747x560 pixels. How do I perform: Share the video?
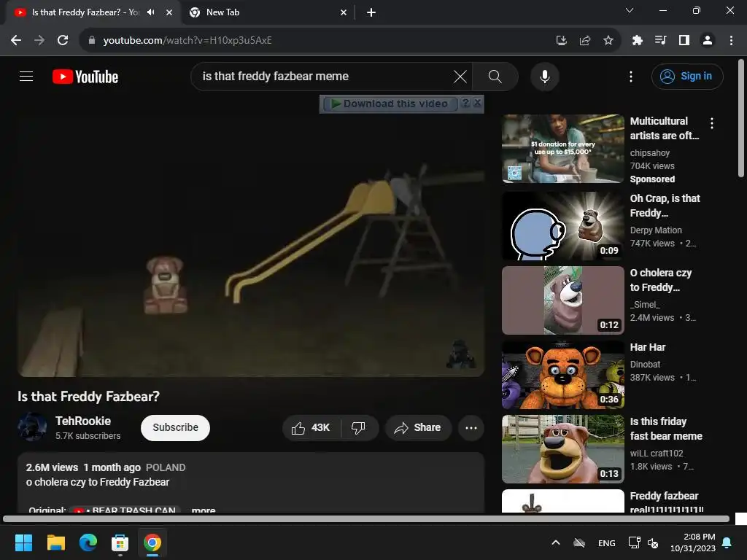point(418,427)
